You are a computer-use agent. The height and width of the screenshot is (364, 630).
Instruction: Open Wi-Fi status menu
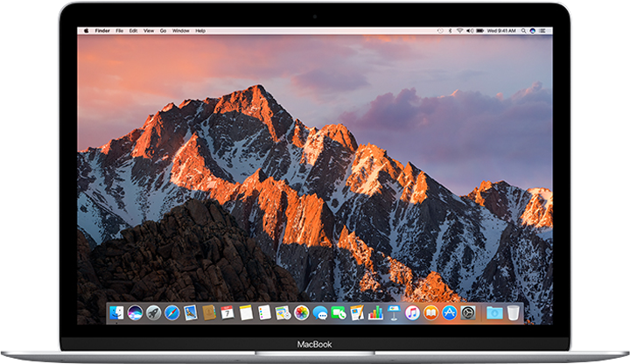click(459, 31)
